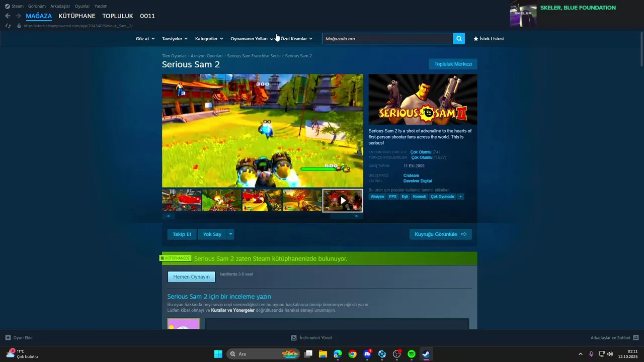Screen dimensions: 644x362
Task: Switch to the TOPLULUK tab
Action: click(x=118, y=16)
